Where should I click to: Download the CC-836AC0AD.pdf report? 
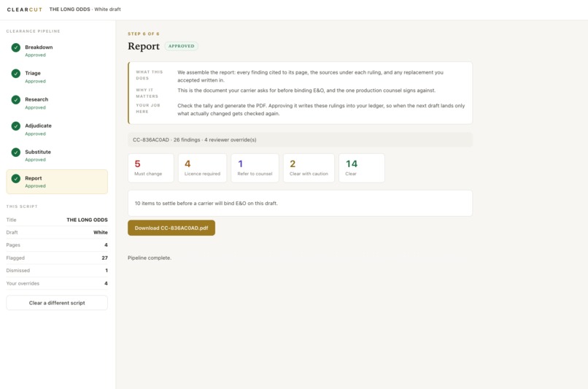pyautogui.click(x=171, y=228)
